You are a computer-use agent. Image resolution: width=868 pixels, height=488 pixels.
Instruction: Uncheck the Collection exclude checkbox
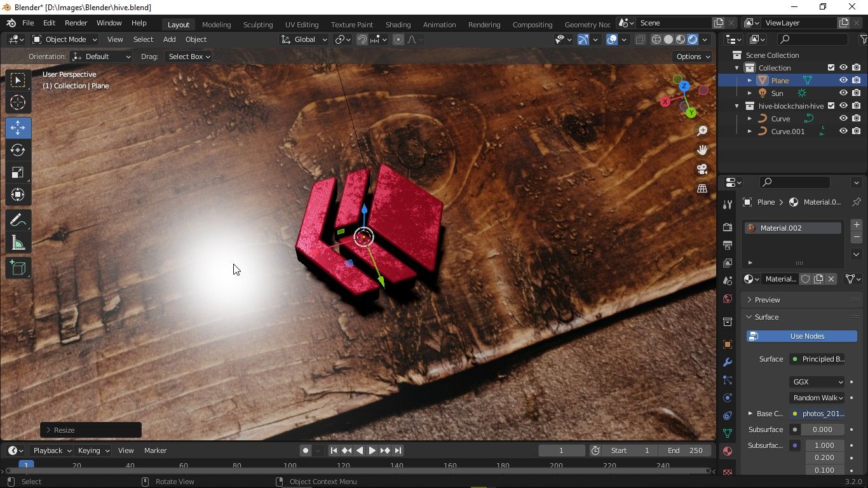pyautogui.click(x=831, y=68)
